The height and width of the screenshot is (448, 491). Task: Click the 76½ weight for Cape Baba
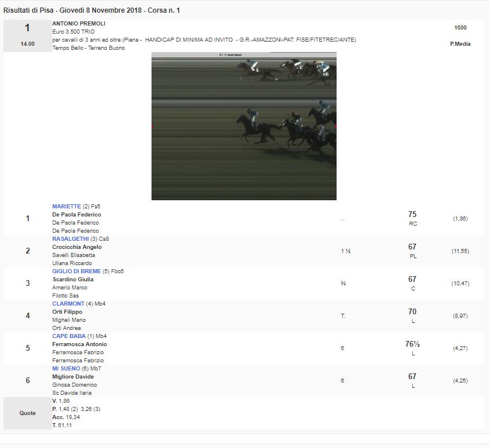[x=412, y=344]
